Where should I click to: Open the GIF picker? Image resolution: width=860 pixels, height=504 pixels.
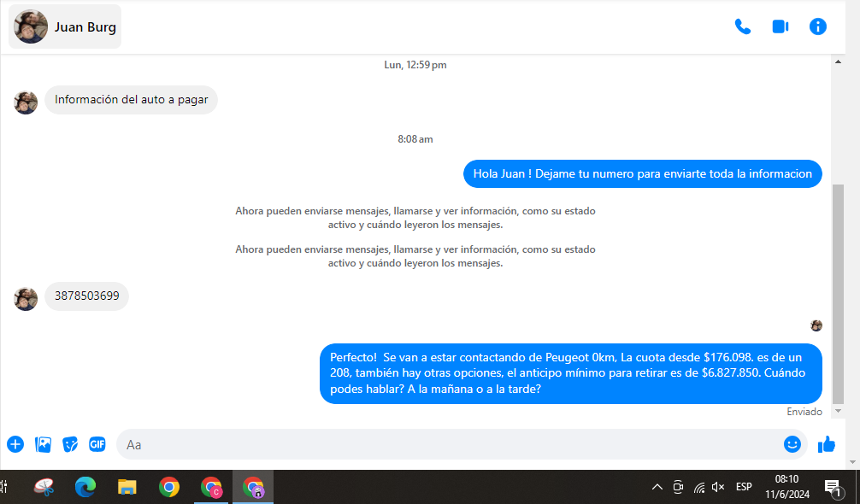[97, 444]
